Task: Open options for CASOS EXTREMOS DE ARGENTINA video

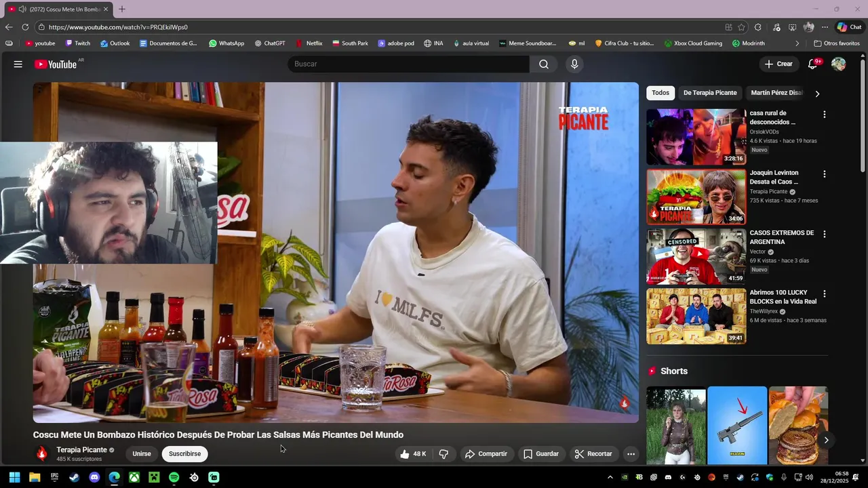Action: (x=825, y=234)
